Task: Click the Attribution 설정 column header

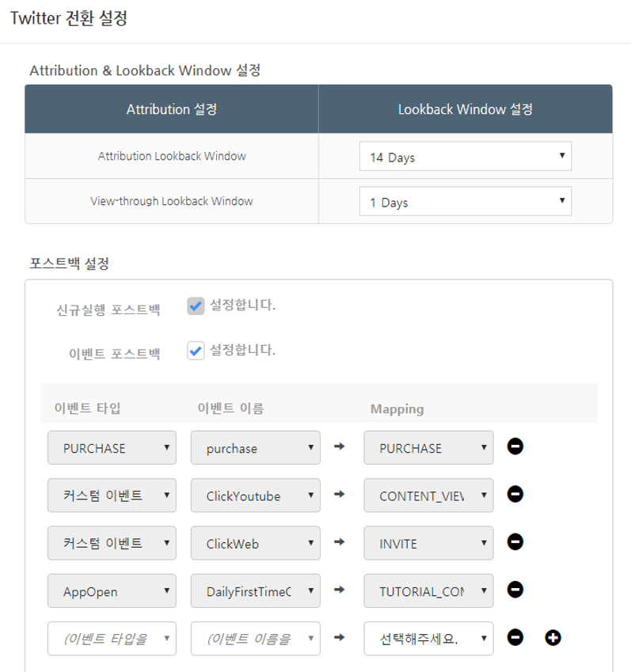Action: point(172,109)
